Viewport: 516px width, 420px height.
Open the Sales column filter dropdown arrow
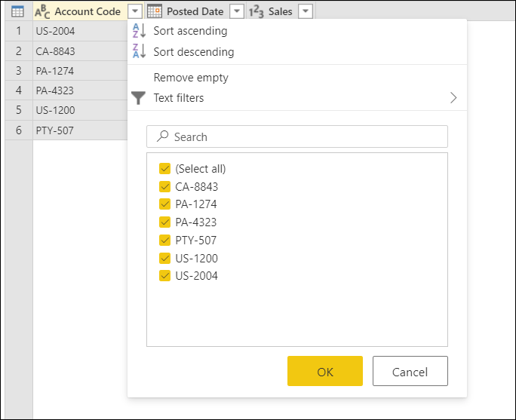[x=306, y=11]
